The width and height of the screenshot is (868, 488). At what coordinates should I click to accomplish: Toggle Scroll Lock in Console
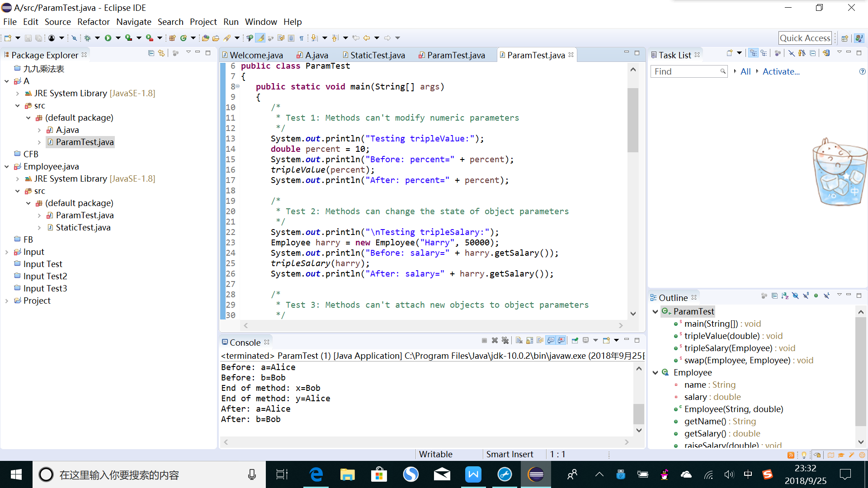point(529,340)
